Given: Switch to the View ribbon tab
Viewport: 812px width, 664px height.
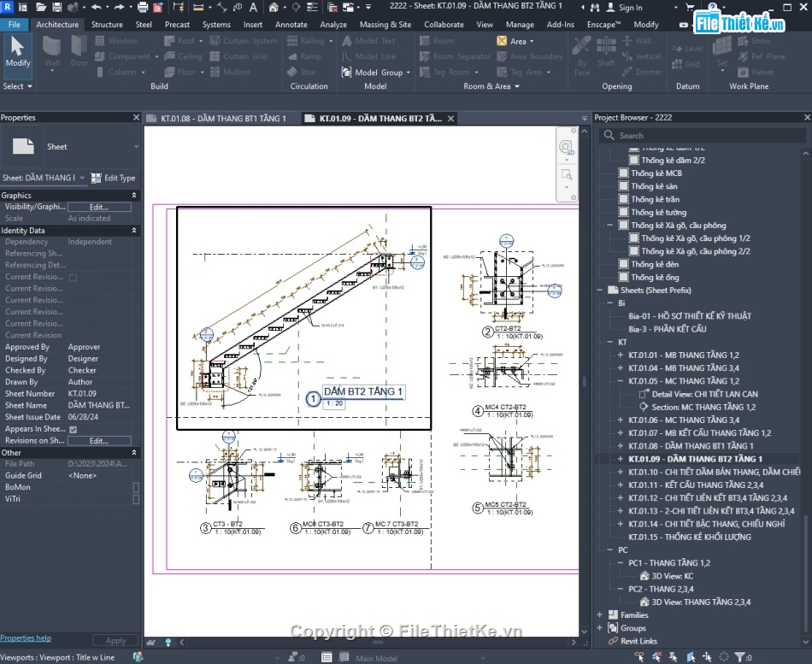Looking at the screenshot, I should (x=485, y=24).
